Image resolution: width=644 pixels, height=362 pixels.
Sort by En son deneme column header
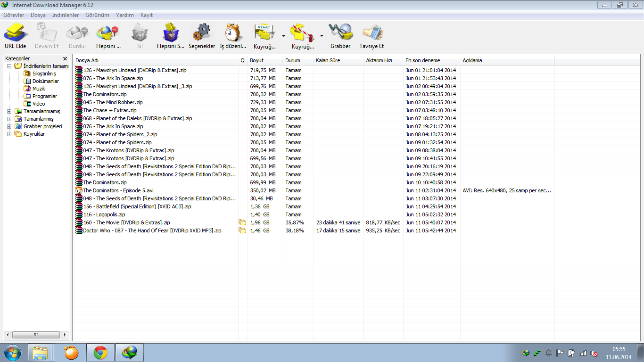click(431, 60)
